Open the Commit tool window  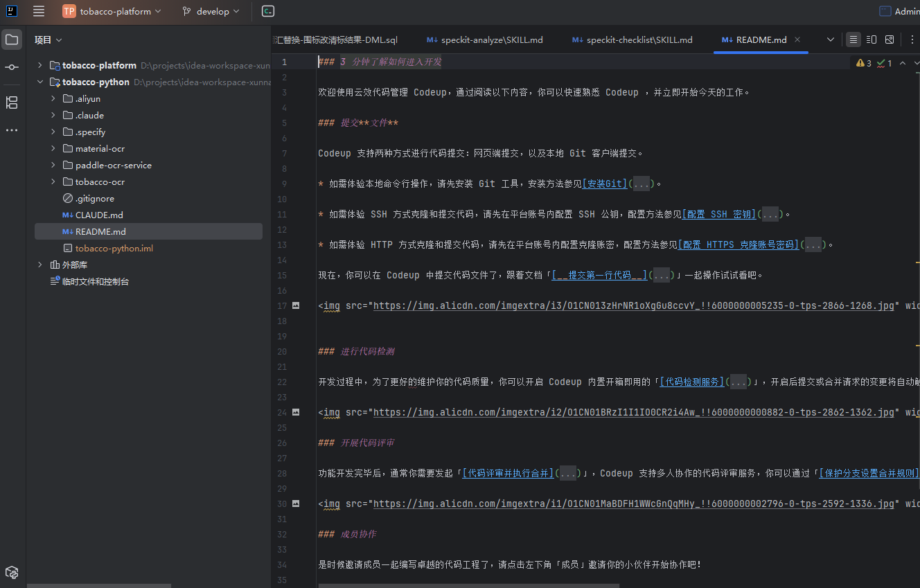tap(12, 67)
